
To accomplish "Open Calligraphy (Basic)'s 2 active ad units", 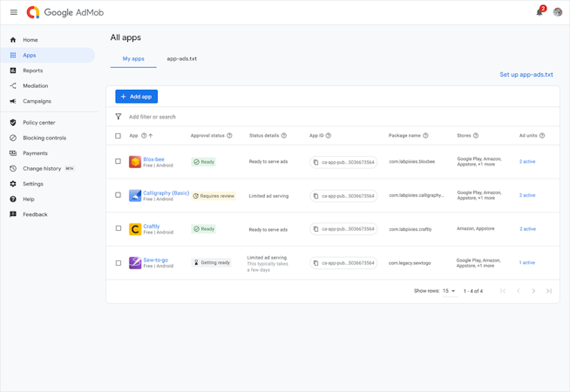I will click(527, 195).
